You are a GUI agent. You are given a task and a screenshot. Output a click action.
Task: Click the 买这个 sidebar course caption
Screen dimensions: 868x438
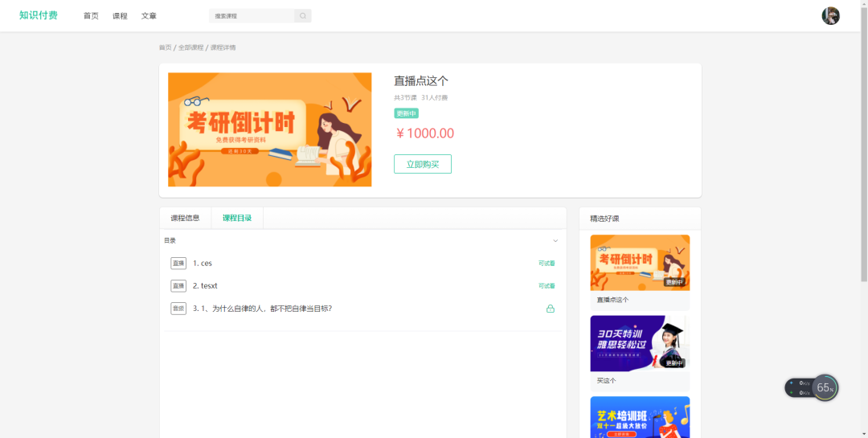(x=606, y=381)
